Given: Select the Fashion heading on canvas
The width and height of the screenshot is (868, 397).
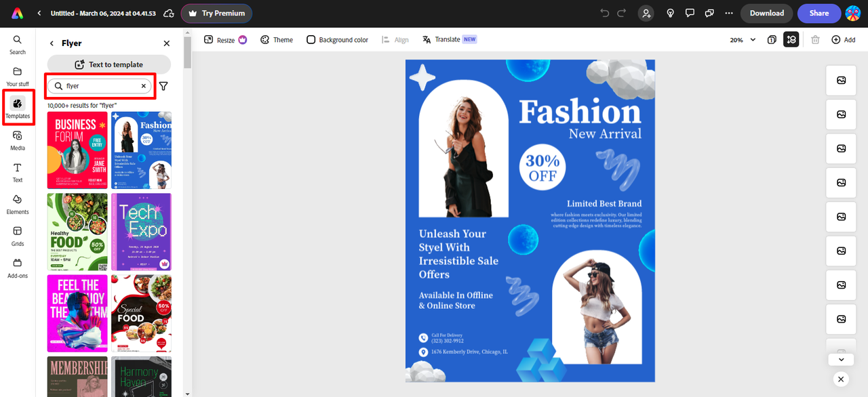Looking at the screenshot, I should click(x=580, y=112).
